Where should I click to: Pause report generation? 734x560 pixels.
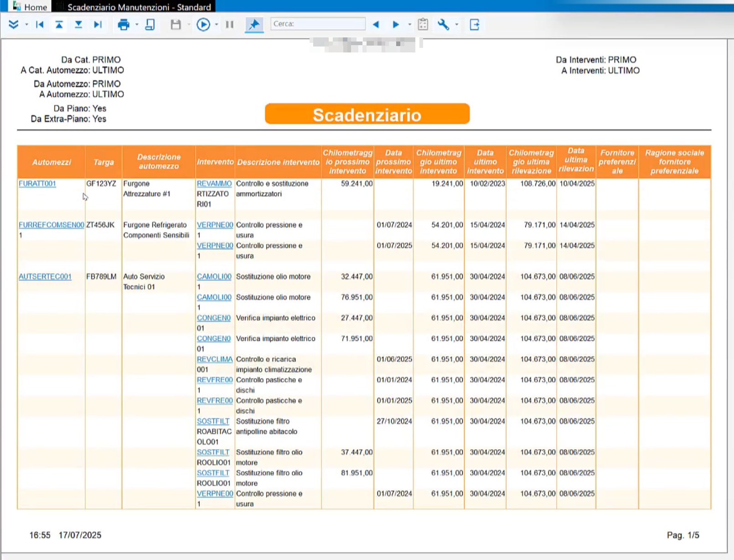230,25
